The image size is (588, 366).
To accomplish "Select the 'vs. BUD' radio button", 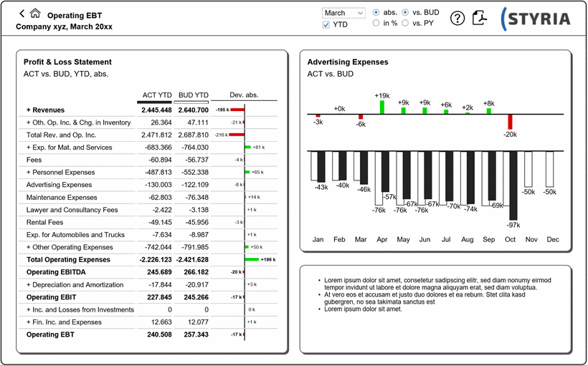I will coord(406,13).
